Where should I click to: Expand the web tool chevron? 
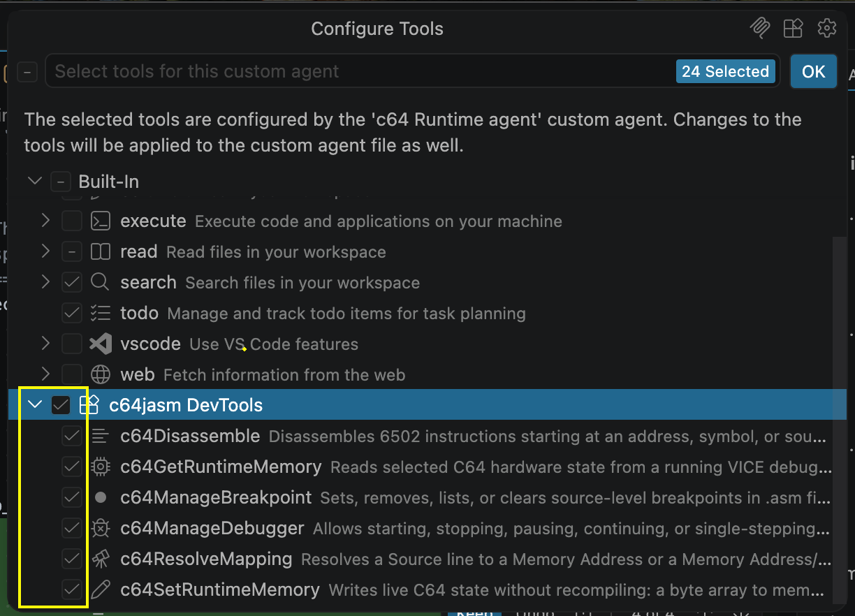tap(45, 375)
